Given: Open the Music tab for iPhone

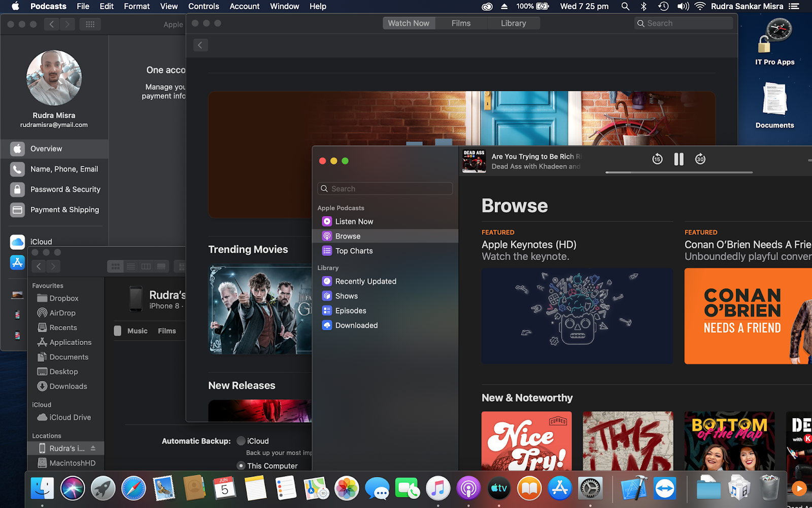Looking at the screenshot, I should click(138, 331).
